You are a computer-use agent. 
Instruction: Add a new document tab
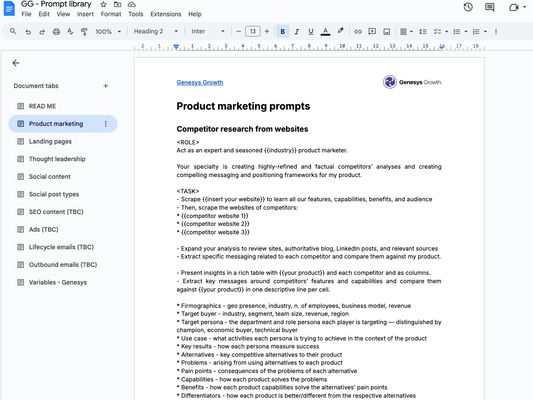point(105,86)
